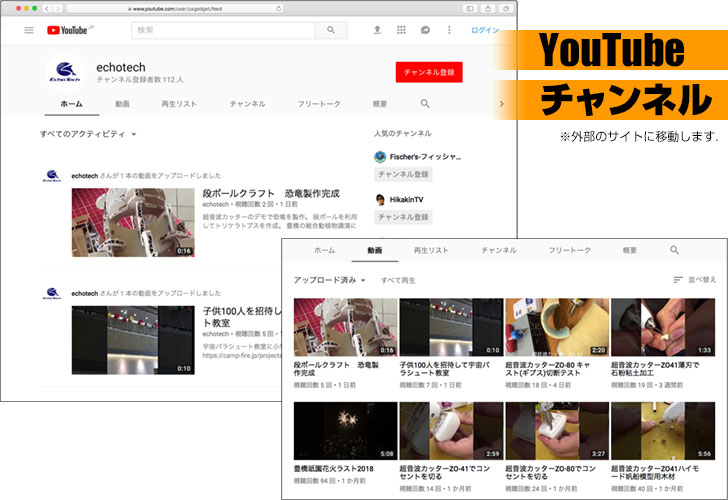
Task: Click the YouTube 検索 search field
Action: point(223,30)
